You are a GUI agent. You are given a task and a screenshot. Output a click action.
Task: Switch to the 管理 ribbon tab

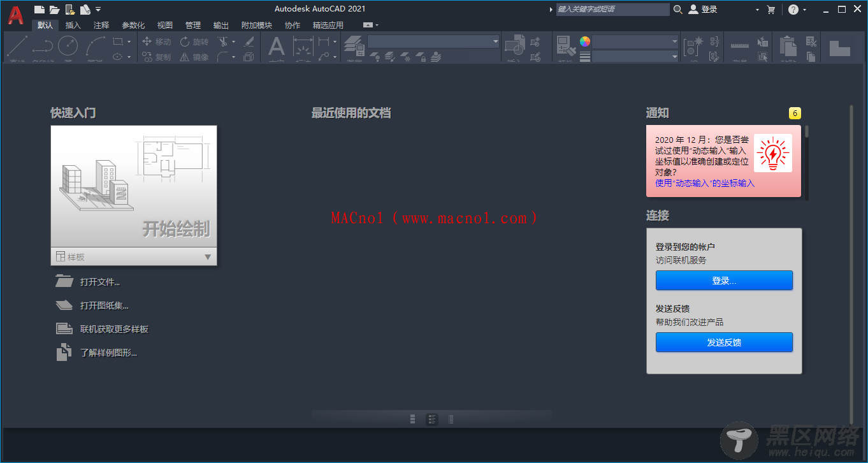[193, 26]
